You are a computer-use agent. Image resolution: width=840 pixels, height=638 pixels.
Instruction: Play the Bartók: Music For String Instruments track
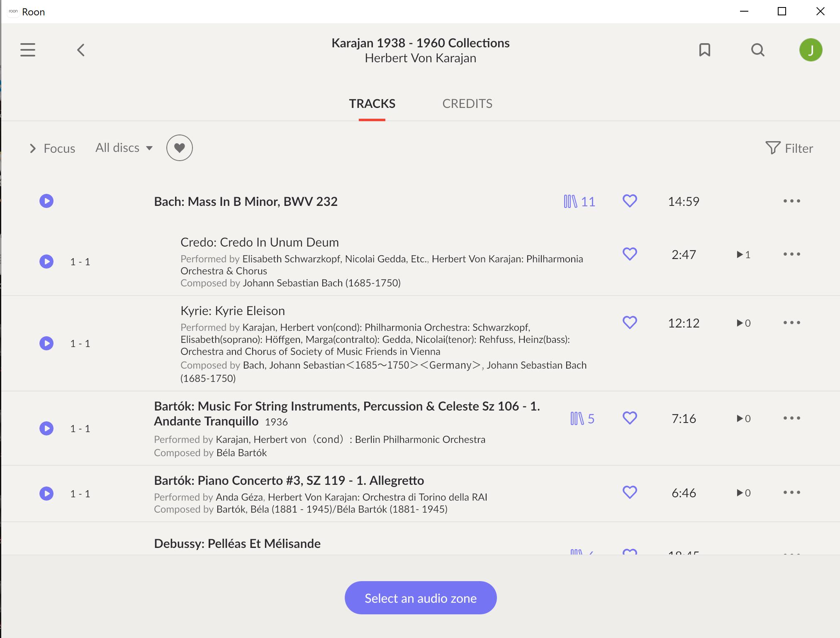pos(46,428)
